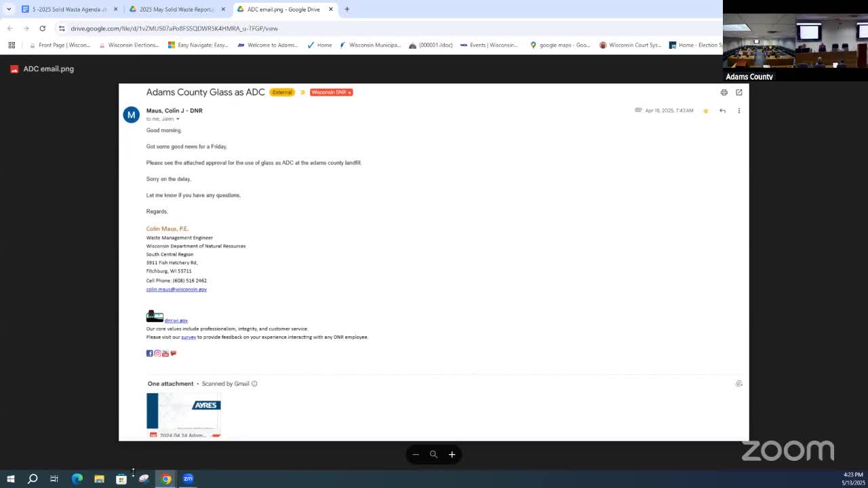Open Task View on the taskbar
Image resolution: width=868 pixels, height=488 pixels.
pyautogui.click(x=54, y=479)
